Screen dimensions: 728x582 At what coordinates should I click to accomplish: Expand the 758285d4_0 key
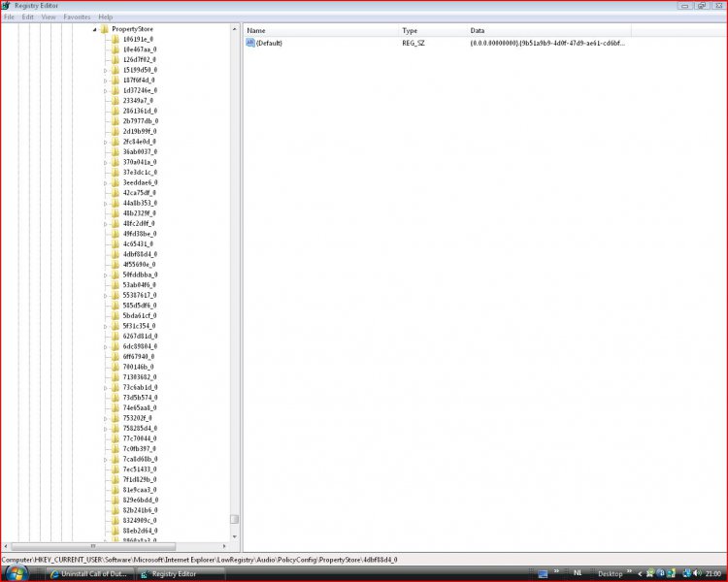tap(106, 429)
